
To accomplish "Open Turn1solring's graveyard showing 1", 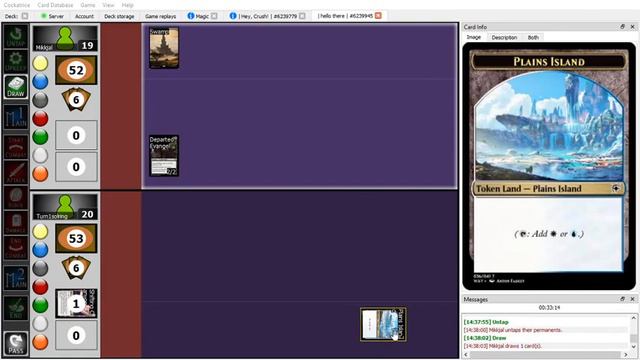I will click(x=76, y=304).
